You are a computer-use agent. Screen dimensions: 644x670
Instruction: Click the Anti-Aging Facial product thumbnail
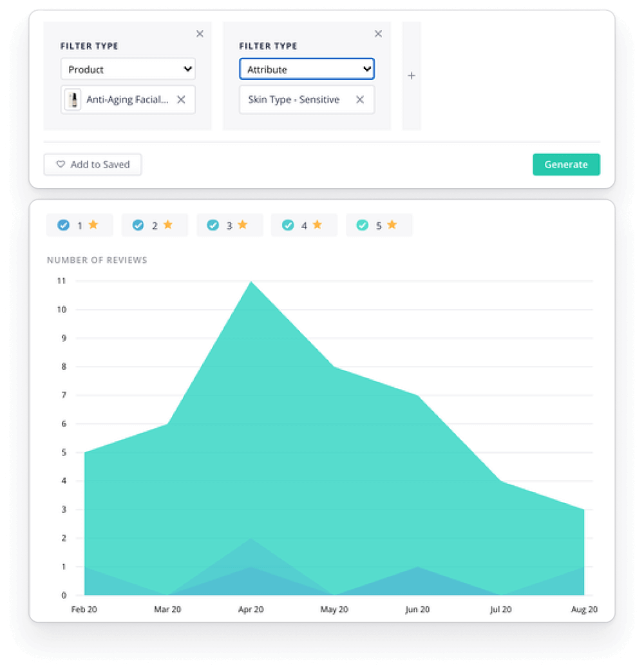point(73,100)
